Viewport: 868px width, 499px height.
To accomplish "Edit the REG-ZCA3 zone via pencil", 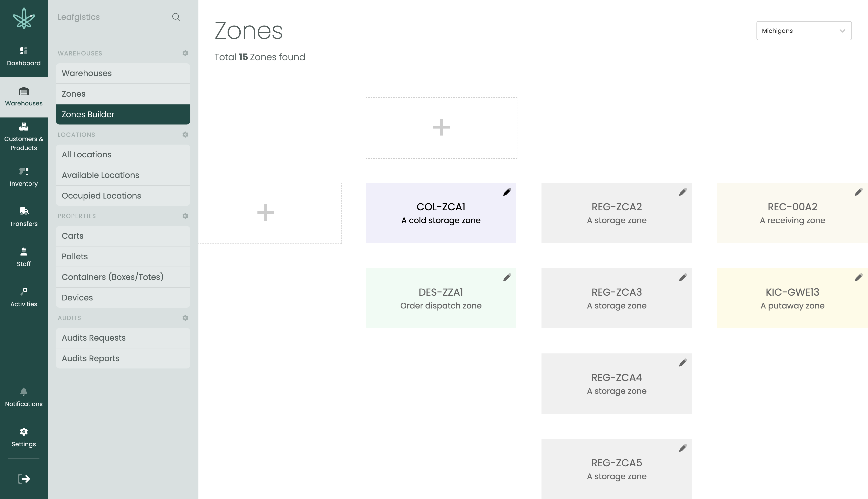I will tap(683, 277).
